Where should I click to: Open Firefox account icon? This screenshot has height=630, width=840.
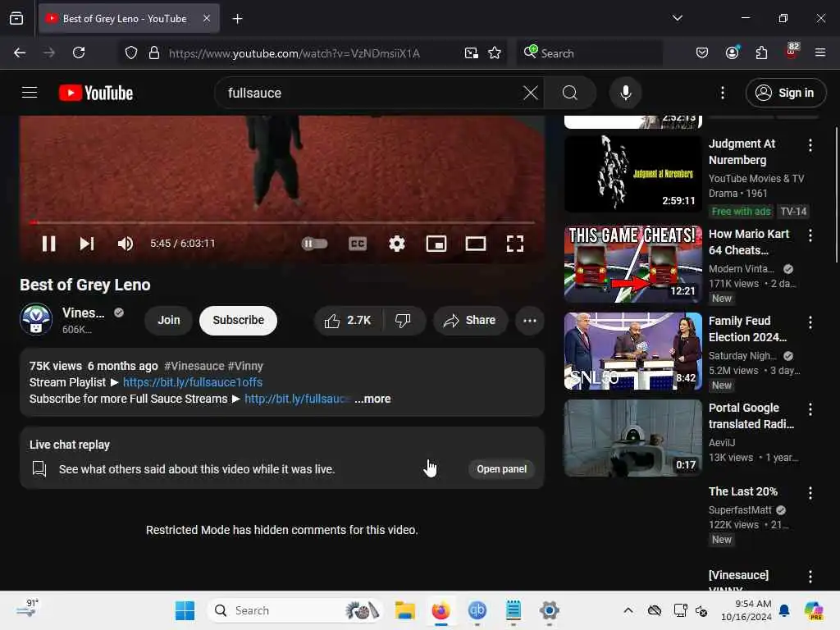coord(733,52)
